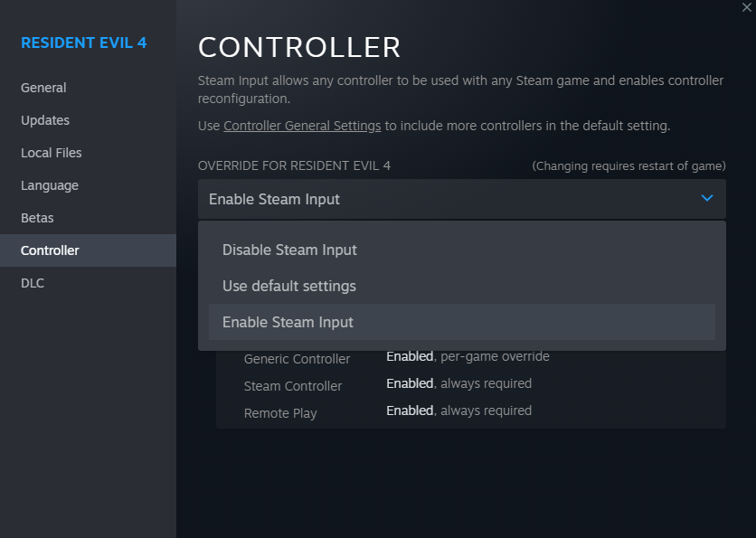Click the Generic Controller row label
The height and width of the screenshot is (538, 756).
click(x=297, y=359)
